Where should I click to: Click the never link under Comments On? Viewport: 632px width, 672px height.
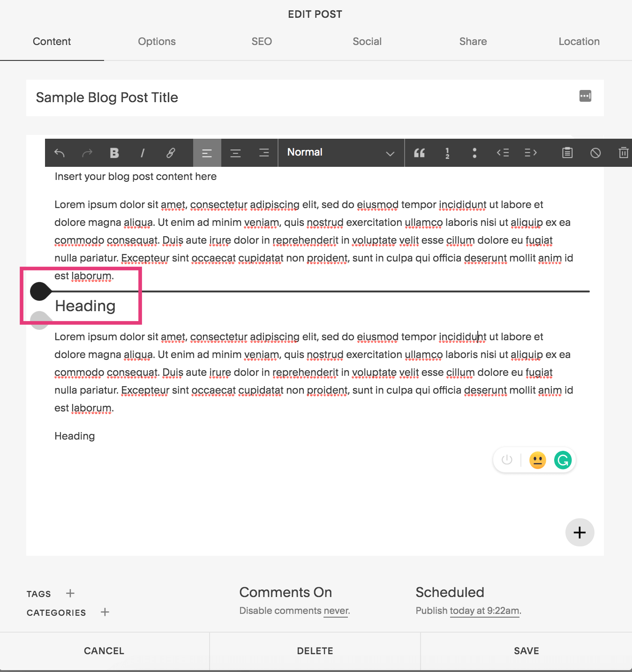tap(336, 611)
